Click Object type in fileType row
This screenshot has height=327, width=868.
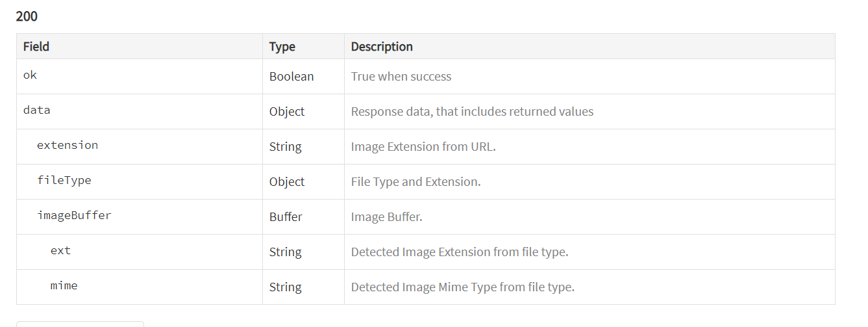(x=287, y=181)
